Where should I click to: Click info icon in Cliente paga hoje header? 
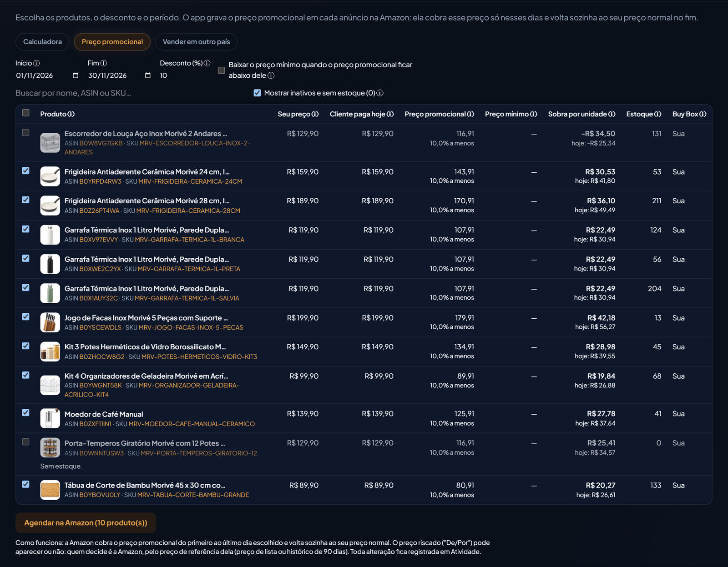(x=390, y=114)
